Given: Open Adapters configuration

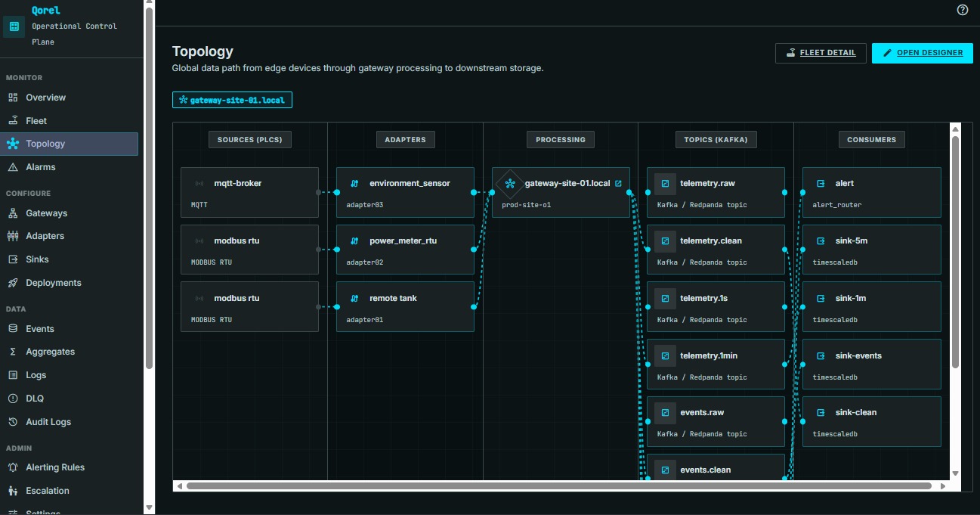Looking at the screenshot, I should pos(69,236).
